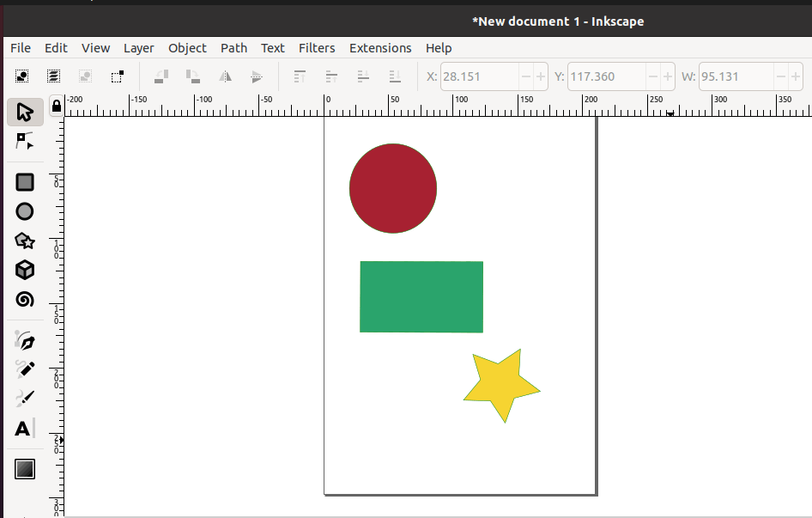Image resolution: width=812 pixels, height=518 pixels.
Task: Open the Path menu
Action: pyautogui.click(x=233, y=48)
